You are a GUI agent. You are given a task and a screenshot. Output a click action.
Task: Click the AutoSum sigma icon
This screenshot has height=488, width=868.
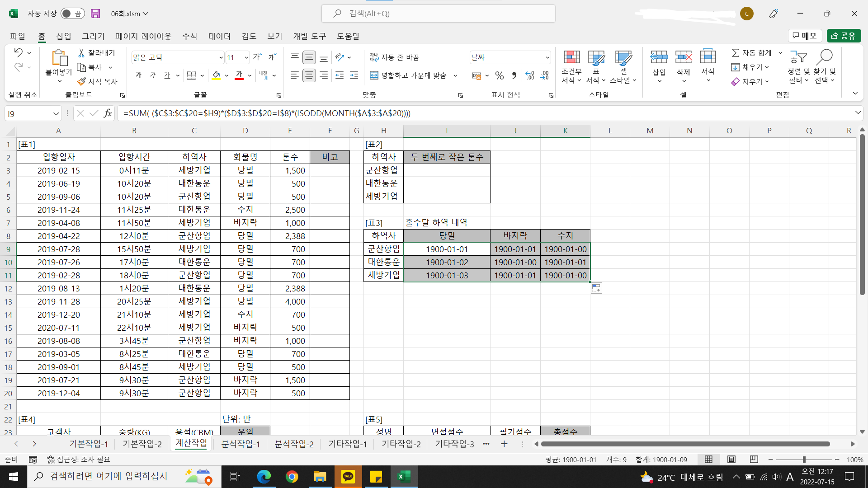(736, 53)
